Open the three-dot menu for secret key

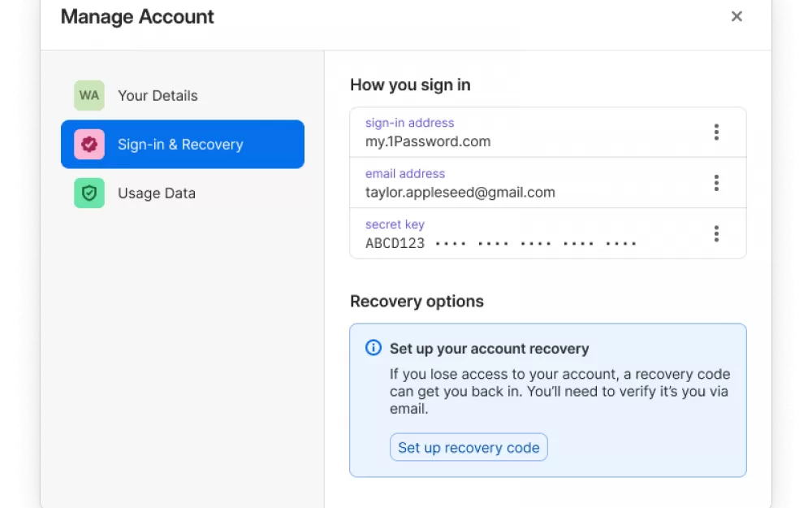[x=716, y=234]
